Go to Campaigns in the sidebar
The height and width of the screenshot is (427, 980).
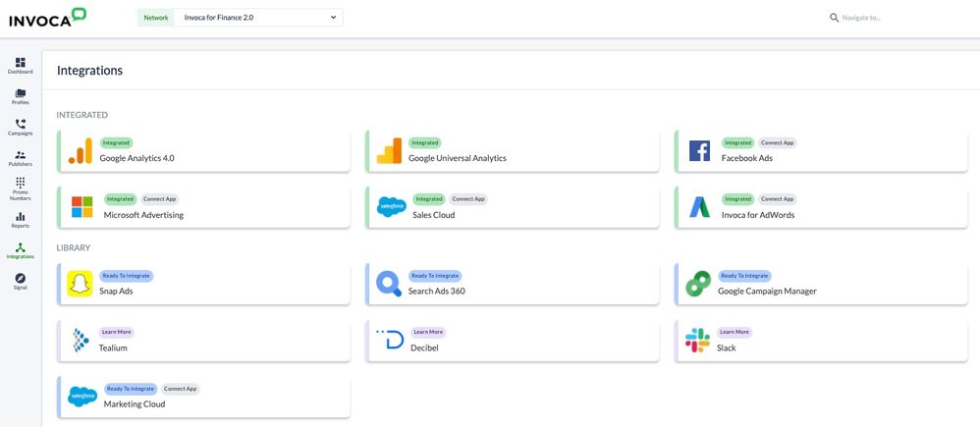21,128
